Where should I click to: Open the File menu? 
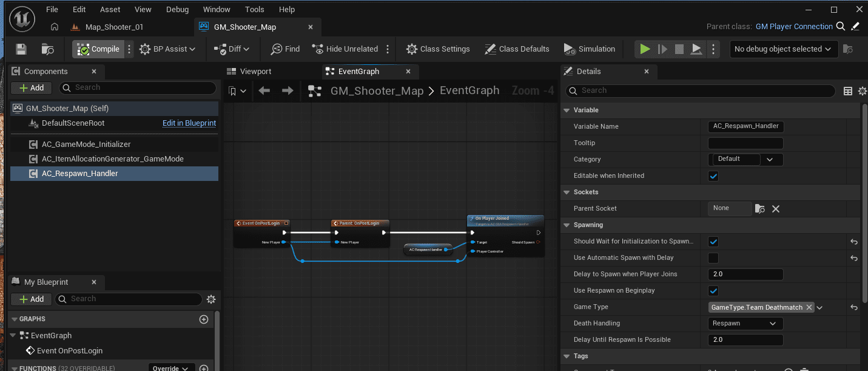pyautogui.click(x=52, y=9)
